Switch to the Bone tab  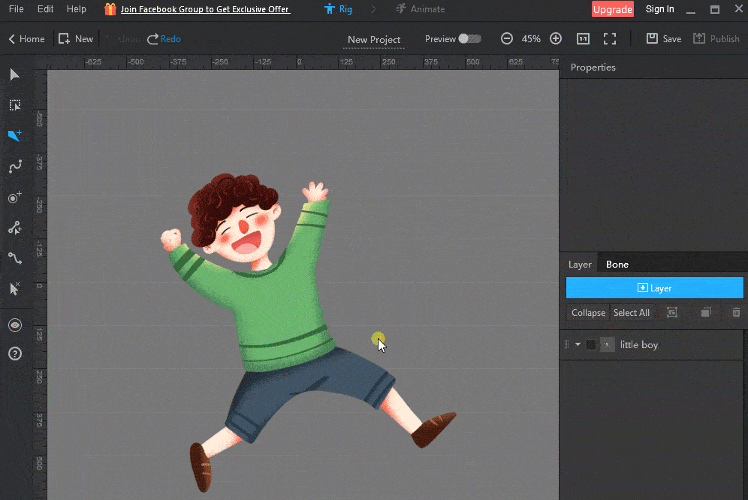[617, 264]
